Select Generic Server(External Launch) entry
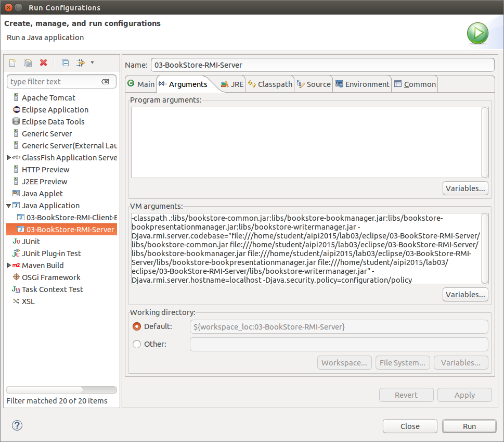The width and height of the screenshot is (504, 442). pyautogui.click(x=69, y=145)
